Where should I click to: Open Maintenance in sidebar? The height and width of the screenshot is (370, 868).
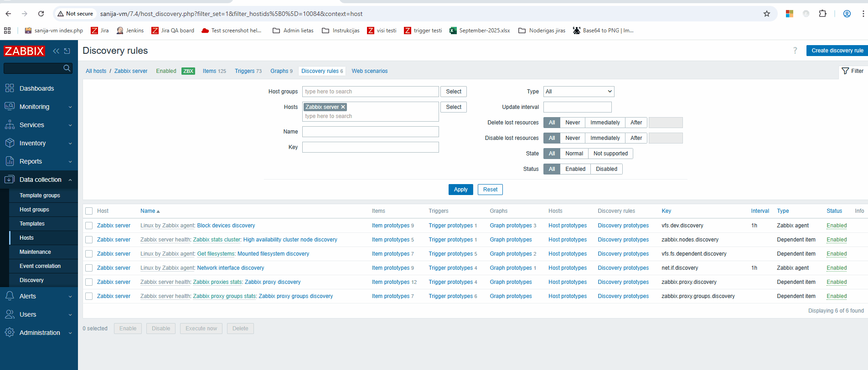click(35, 252)
